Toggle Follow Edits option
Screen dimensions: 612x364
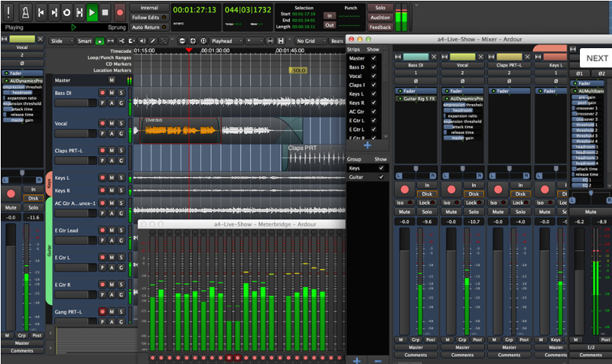pyautogui.click(x=149, y=18)
